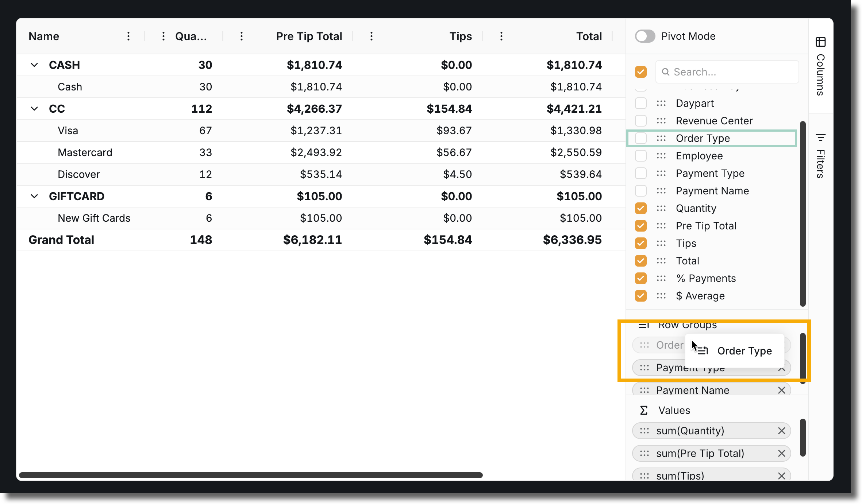Click the Filters tab funnel icon

click(x=820, y=137)
